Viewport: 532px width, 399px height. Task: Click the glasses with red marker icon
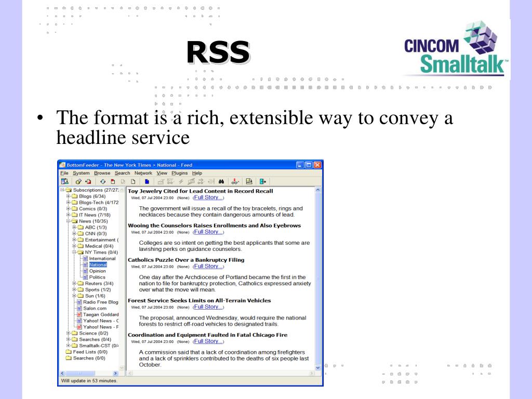235,181
